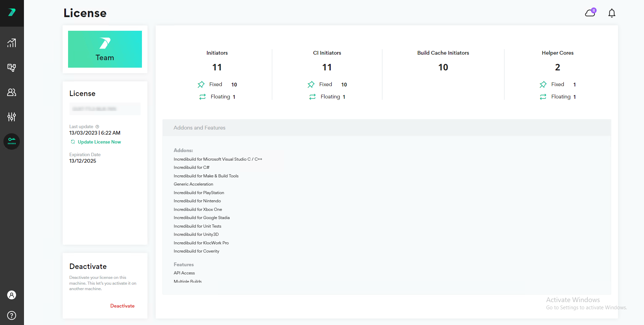This screenshot has height=325, width=644.
Task: Click the Team license plan banner
Action: (105, 49)
